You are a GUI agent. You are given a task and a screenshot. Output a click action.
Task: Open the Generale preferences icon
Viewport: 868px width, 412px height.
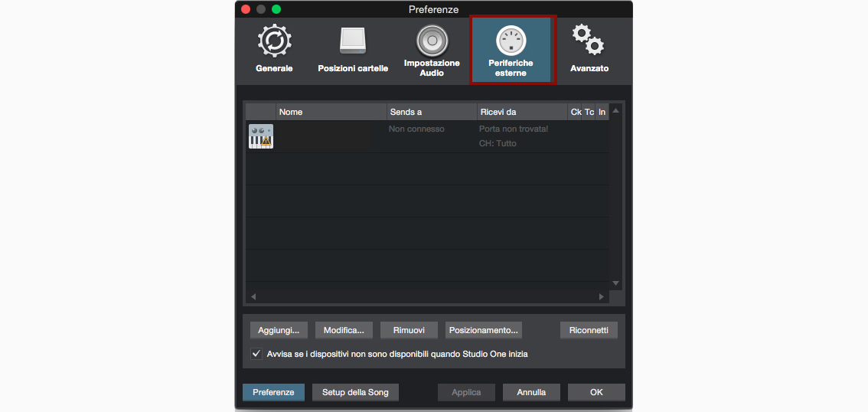tap(274, 42)
